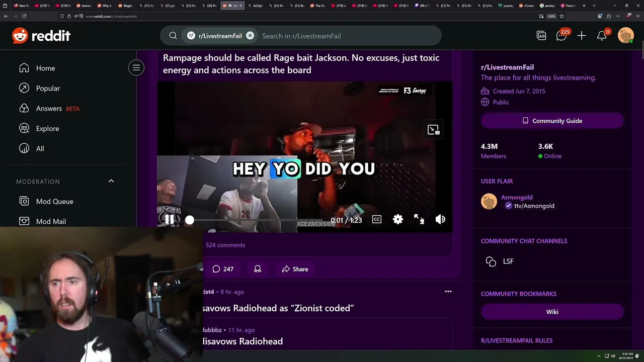The image size is (644, 362).
Task: Open the user avatar menu
Action: pyautogui.click(x=626, y=36)
